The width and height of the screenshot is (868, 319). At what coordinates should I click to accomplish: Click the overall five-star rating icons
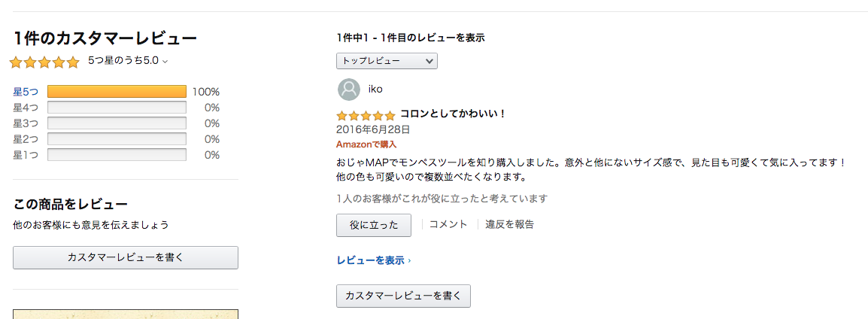point(44,62)
